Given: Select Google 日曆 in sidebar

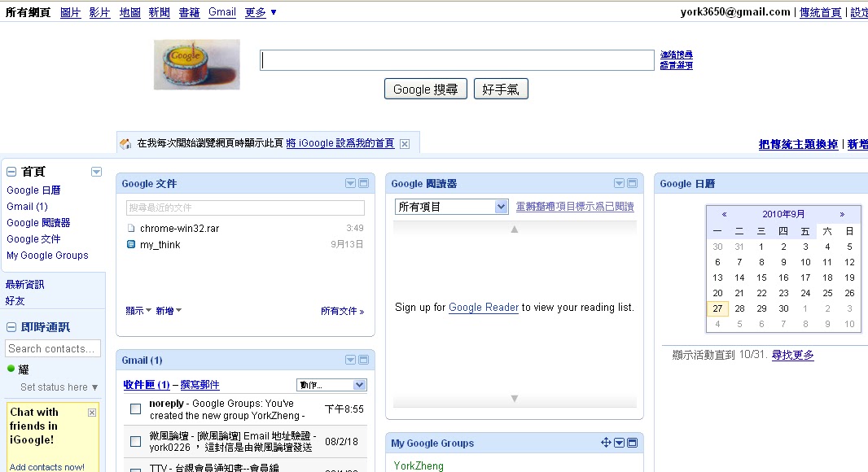Looking at the screenshot, I should [x=33, y=190].
